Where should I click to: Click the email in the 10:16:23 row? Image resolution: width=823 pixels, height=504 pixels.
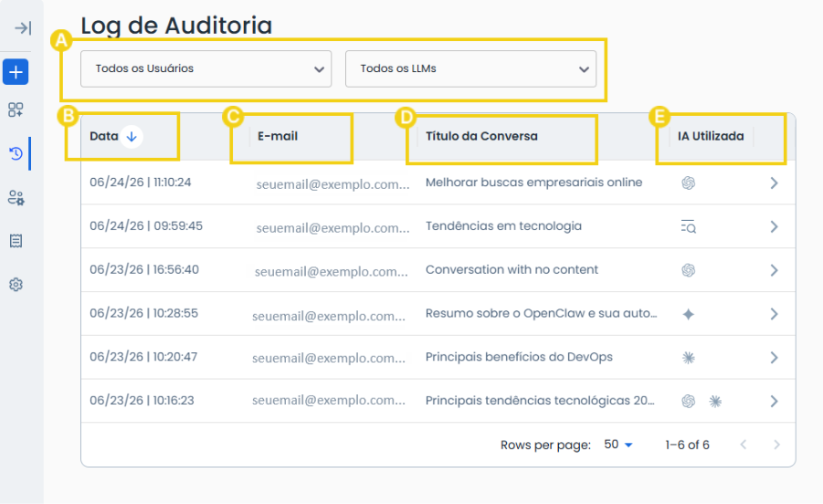[x=329, y=400]
